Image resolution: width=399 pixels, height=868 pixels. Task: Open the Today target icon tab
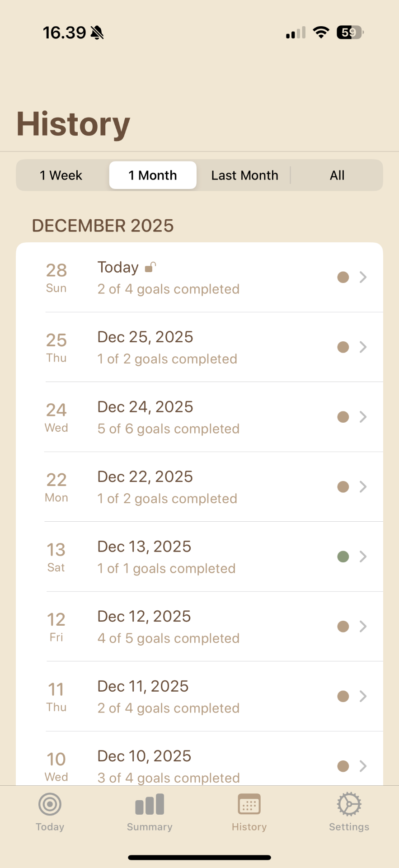coord(50,805)
